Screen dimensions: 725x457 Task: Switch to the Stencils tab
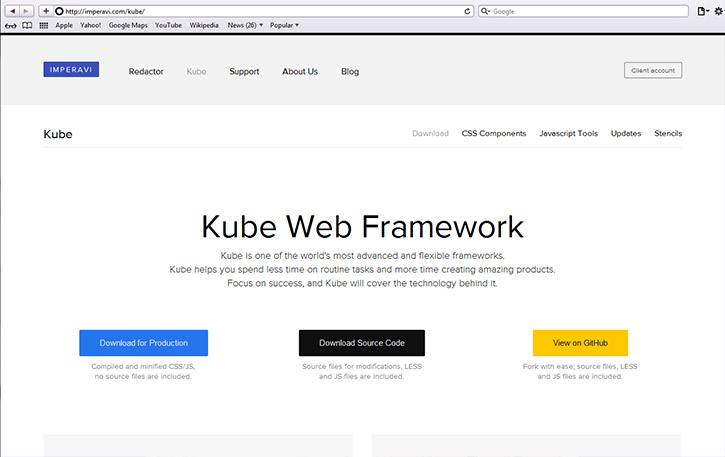[668, 133]
